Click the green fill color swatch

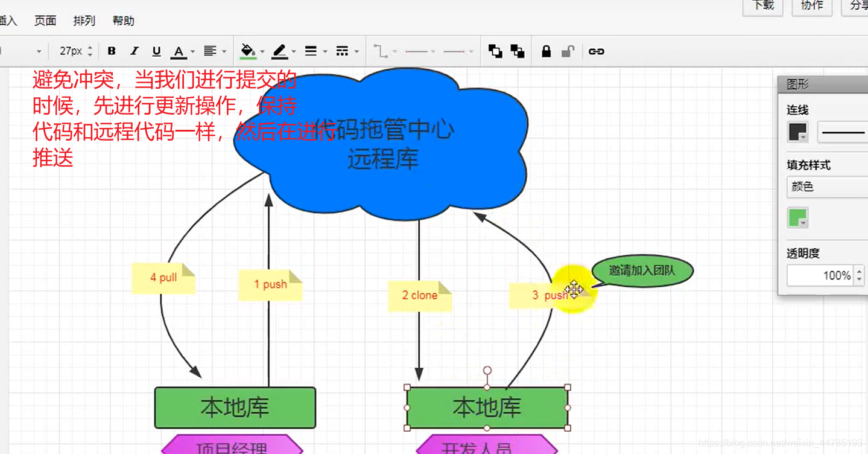798,217
